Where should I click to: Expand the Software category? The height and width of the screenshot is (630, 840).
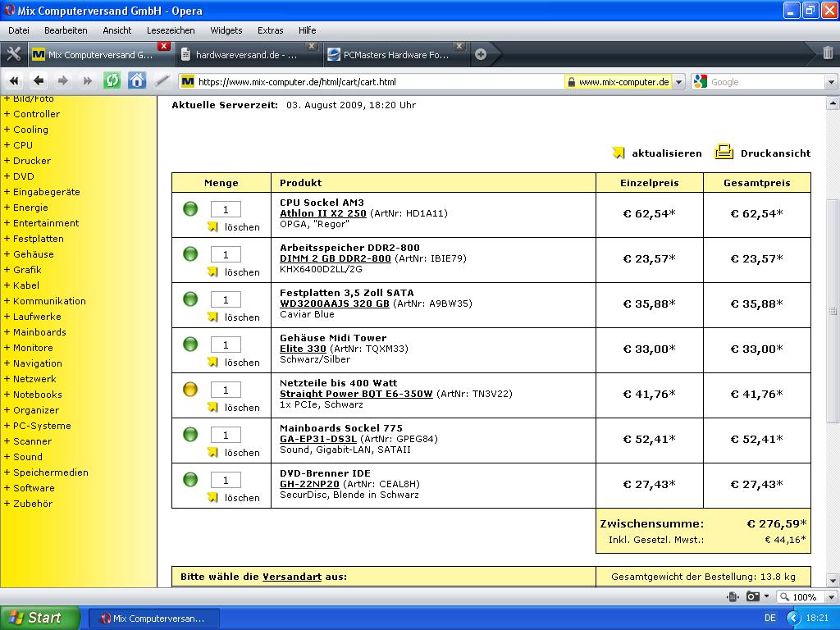(x=29, y=488)
